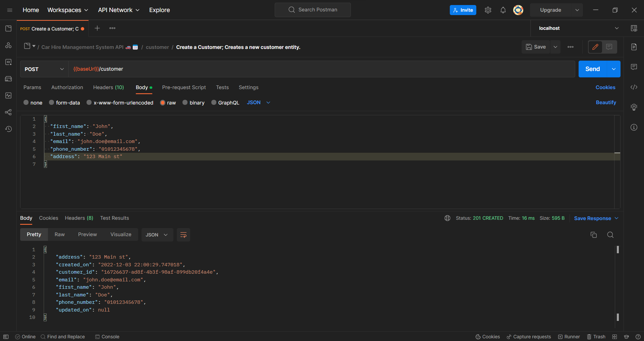This screenshot has width=644, height=341.
Task: Open the APIs sidebar icon
Action: coord(8,45)
